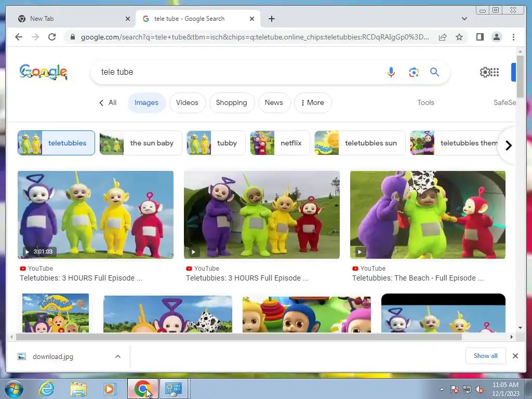Close the tele tube search tab
This screenshot has height=399, width=532.
252,19
